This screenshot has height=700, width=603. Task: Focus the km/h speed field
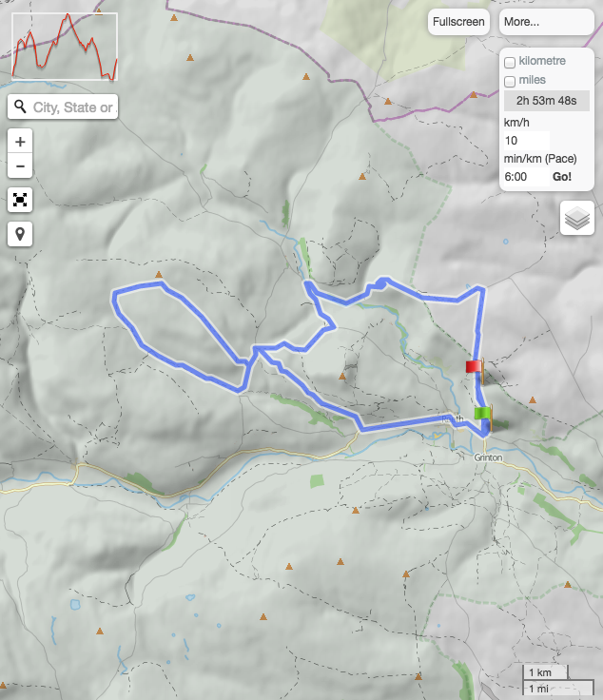click(x=527, y=141)
